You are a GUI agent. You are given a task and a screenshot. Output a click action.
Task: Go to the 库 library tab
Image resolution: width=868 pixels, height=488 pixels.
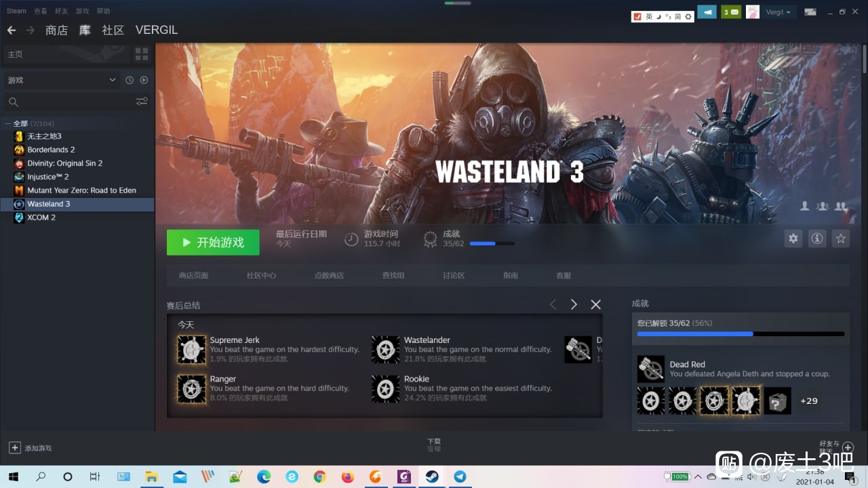(85, 30)
